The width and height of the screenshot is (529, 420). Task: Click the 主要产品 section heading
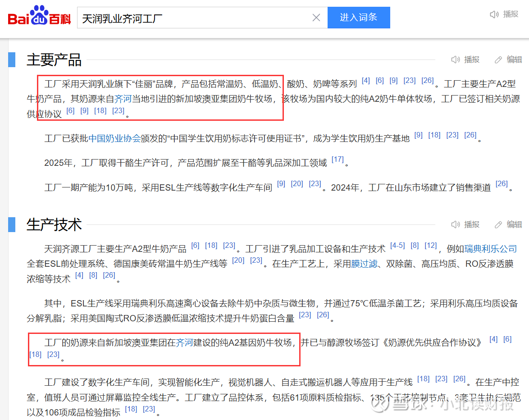(54, 60)
